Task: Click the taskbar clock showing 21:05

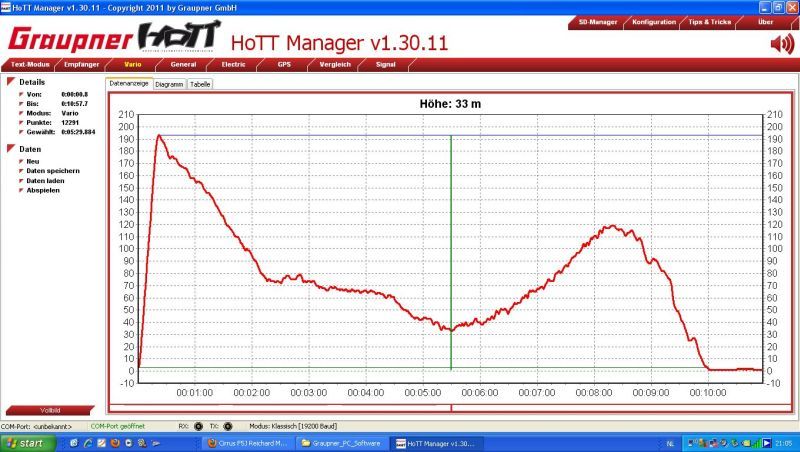Action: (784, 444)
